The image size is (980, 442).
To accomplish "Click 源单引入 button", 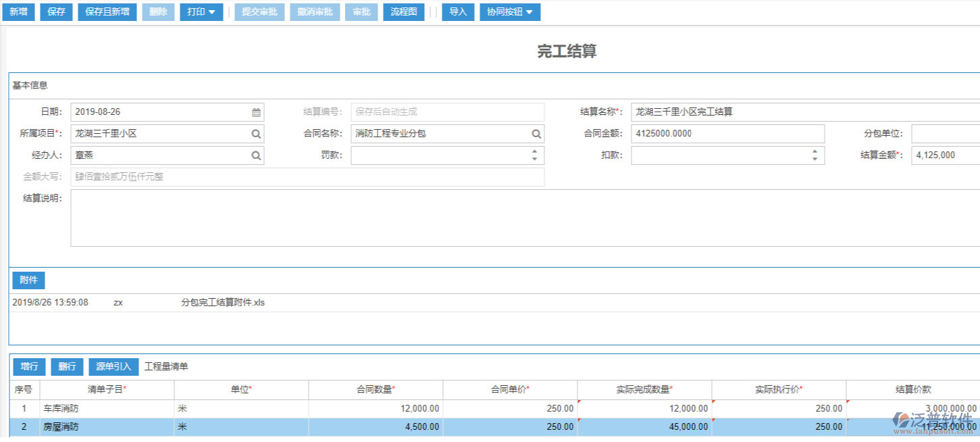I will 113,367.
